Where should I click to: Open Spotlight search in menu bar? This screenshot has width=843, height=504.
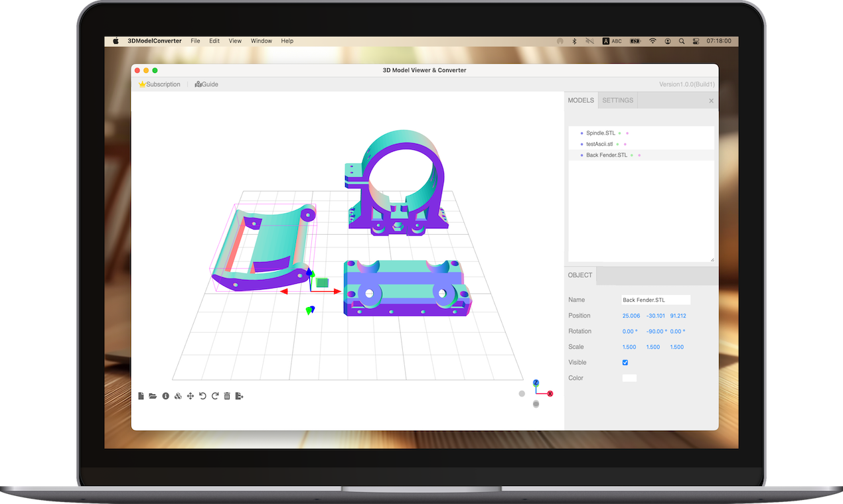click(x=682, y=41)
